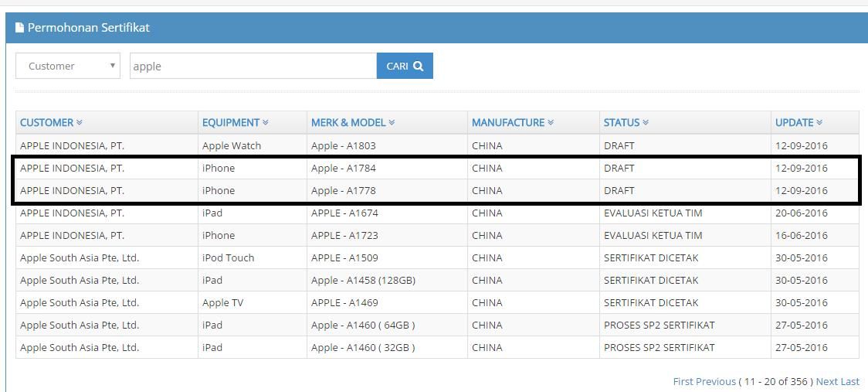Click the sort chevron next to MERK & MODEL
The height and width of the screenshot is (392, 868).
point(392,123)
